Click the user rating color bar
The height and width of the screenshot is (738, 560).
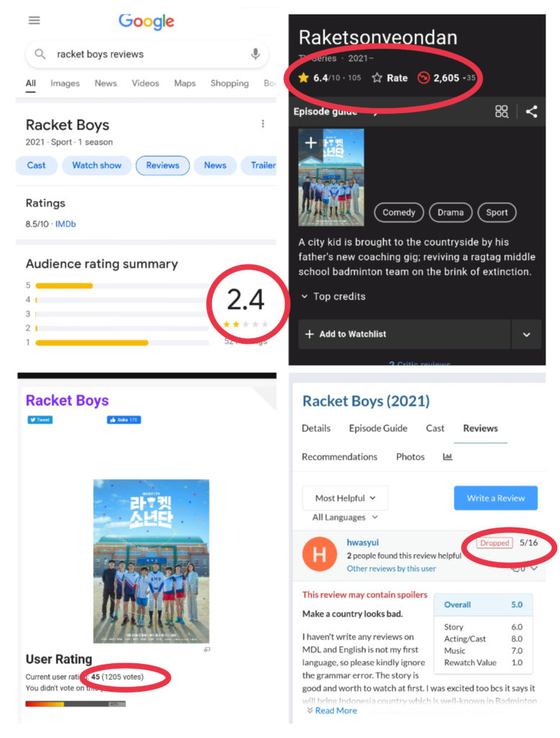click(76, 703)
